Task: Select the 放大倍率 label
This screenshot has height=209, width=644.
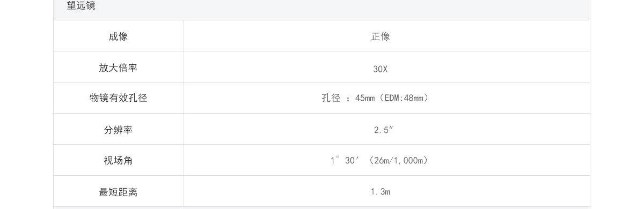Action: [x=118, y=68]
